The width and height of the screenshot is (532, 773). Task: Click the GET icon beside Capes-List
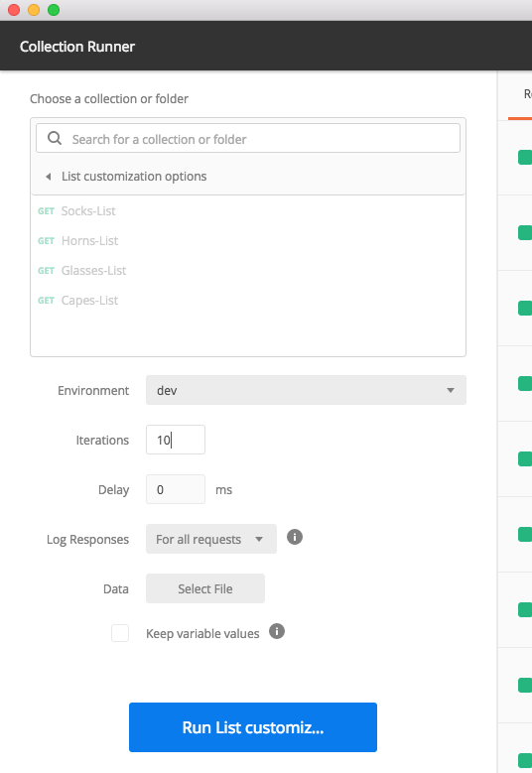pyautogui.click(x=47, y=301)
